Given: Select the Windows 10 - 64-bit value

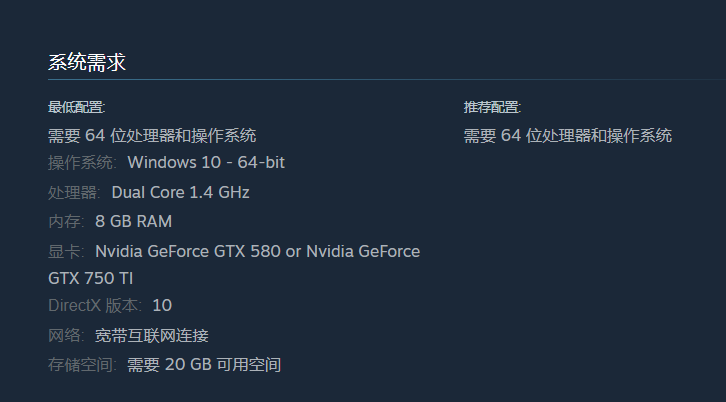Looking at the screenshot, I should coord(206,163).
